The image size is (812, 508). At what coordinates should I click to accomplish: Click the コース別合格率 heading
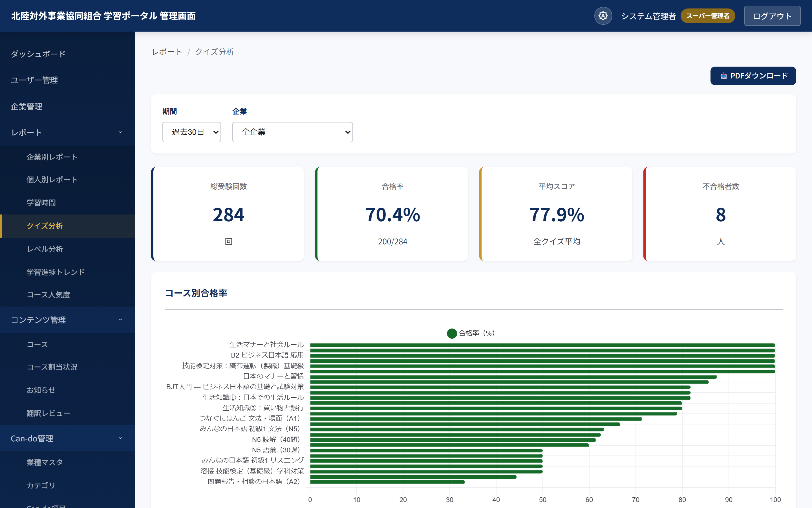click(x=196, y=293)
